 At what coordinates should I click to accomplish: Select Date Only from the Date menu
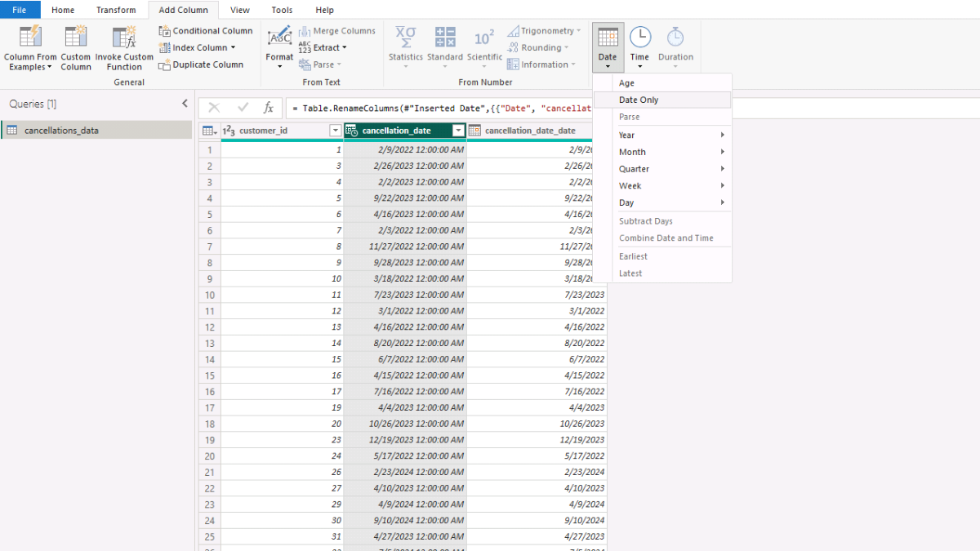(x=639, y=100)
